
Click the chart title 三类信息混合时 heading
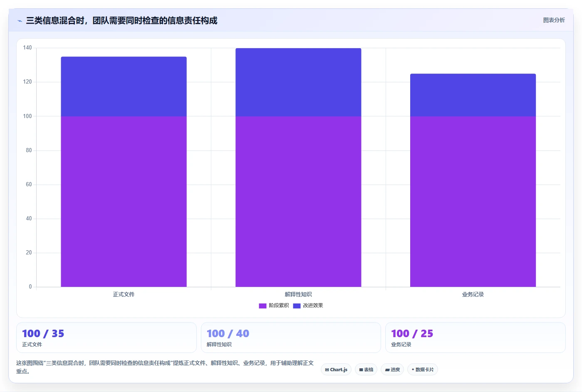[x=121, y=20]
